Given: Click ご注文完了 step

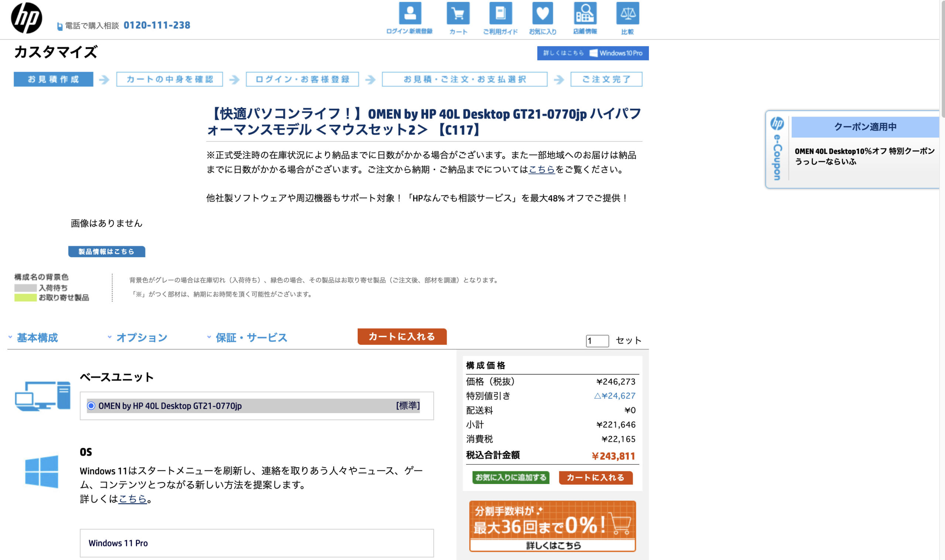Looking at the screenshot, I should [606, 79].
